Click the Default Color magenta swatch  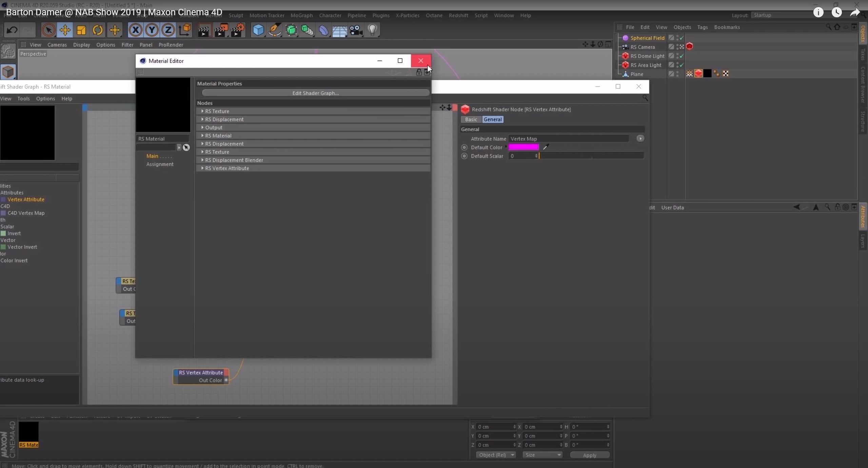point(523,147)
